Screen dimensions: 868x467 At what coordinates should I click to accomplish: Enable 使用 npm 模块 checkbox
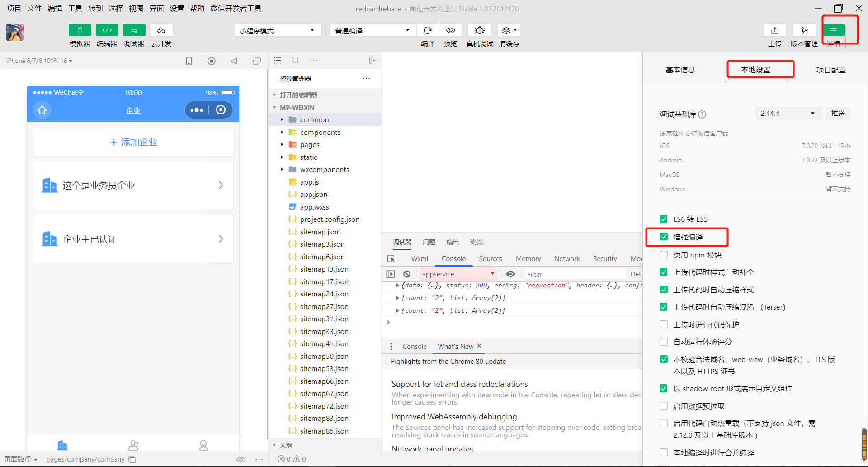[664, 255]
